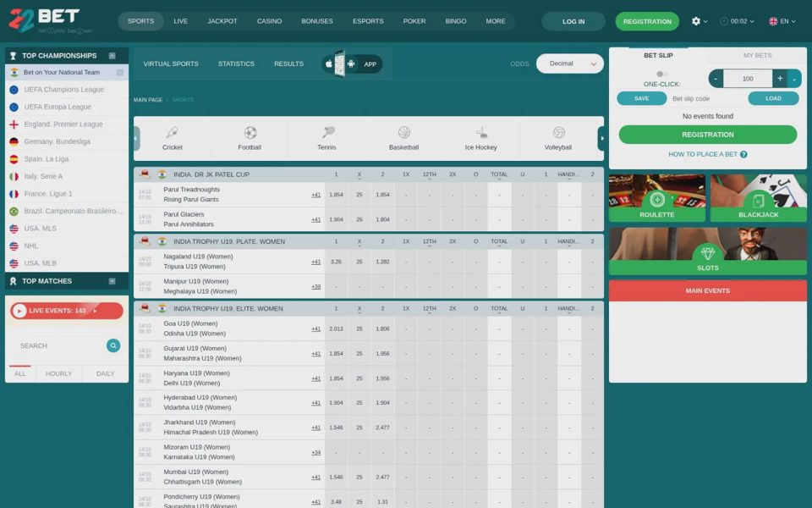
Task: Open England Premier League championship
Action: [67, 124]
